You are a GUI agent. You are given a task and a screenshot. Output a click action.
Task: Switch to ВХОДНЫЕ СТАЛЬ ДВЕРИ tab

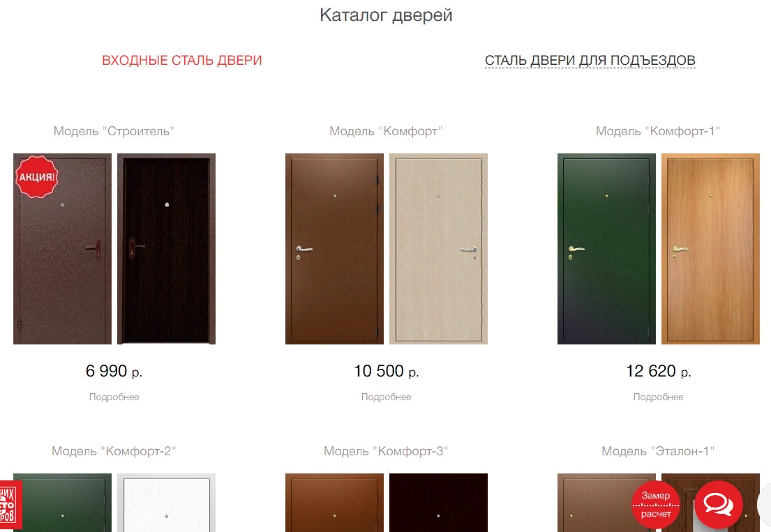pos(182,61)
